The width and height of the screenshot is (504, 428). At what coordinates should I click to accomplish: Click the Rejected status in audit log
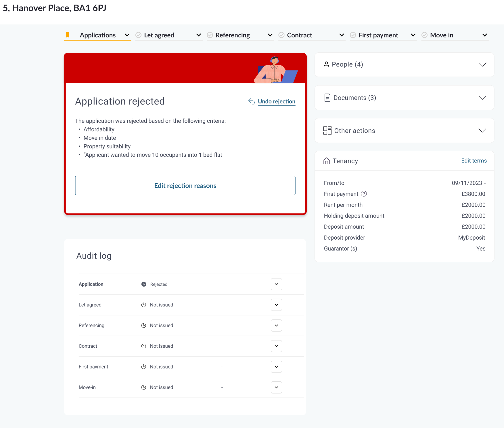pyautogui.click(x=159, y=284)
